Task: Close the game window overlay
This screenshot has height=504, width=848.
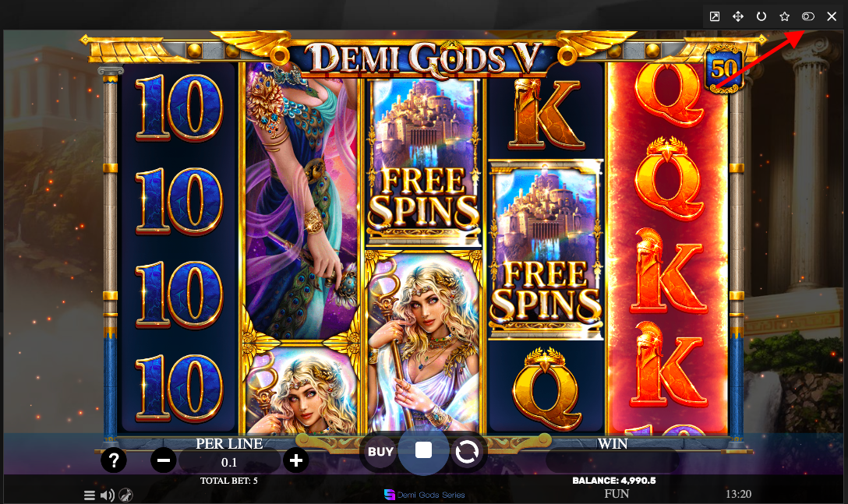Action: click(832, 16)
